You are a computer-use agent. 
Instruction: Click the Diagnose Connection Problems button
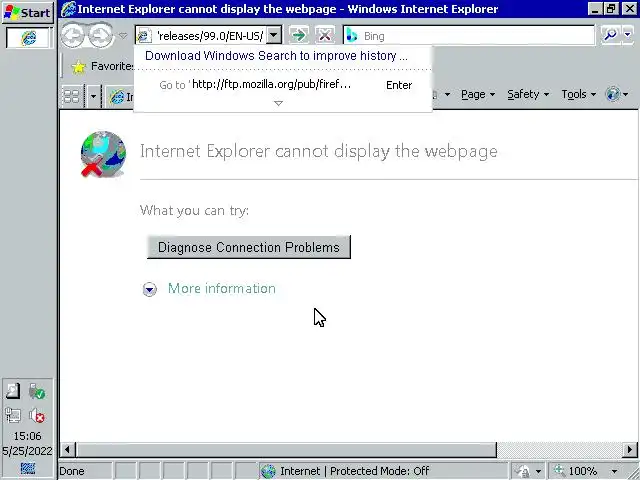[x=249, y=247]
